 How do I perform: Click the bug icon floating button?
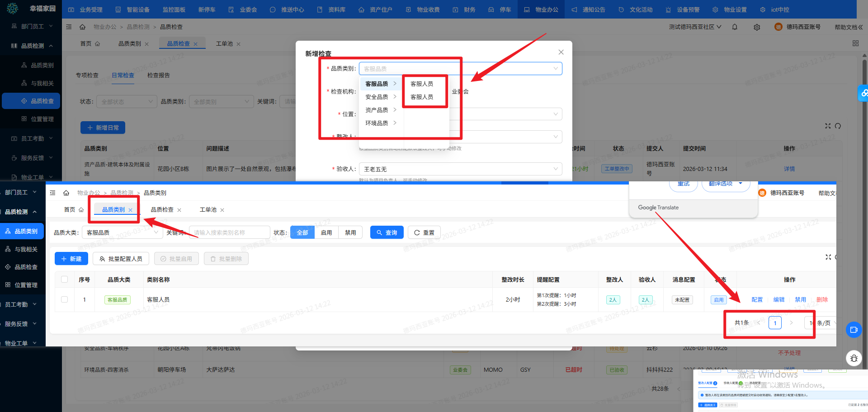pyautogui.click(x=854, y=358)
